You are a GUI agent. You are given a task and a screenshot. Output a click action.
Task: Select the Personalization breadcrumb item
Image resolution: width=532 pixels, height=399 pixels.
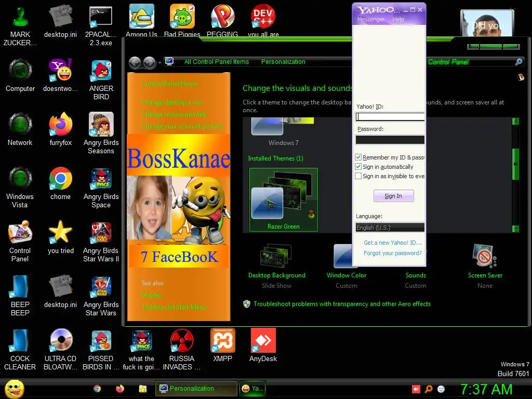283,62
